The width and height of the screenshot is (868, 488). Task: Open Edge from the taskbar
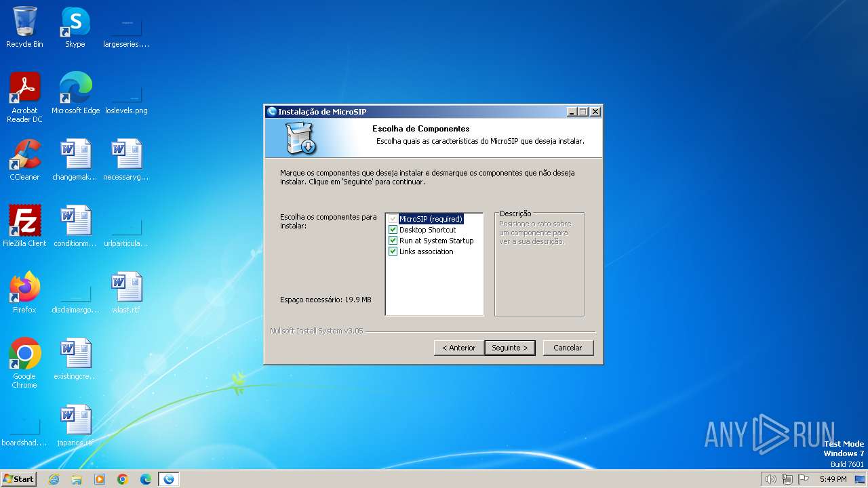(146, 479)
